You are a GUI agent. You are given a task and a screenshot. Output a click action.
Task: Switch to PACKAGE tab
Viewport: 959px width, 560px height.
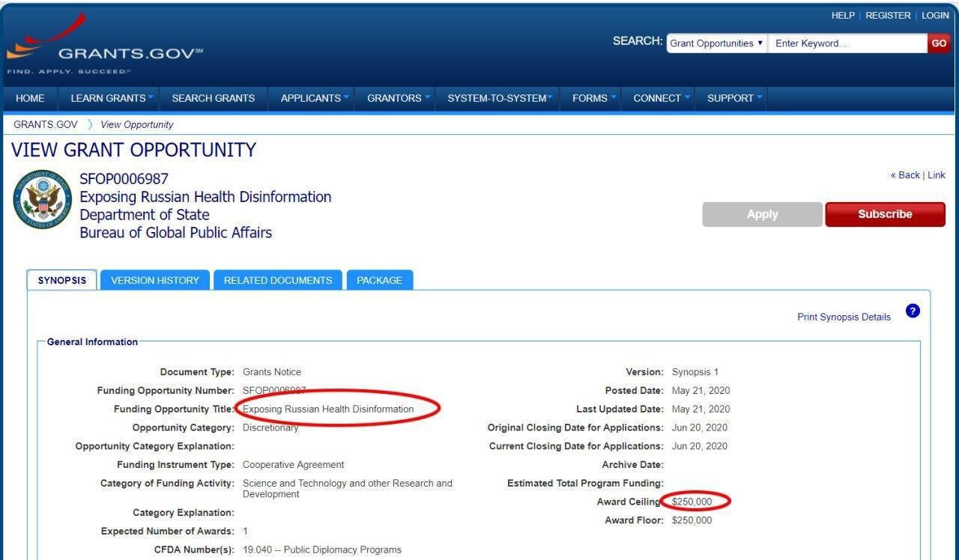[379, 280]
